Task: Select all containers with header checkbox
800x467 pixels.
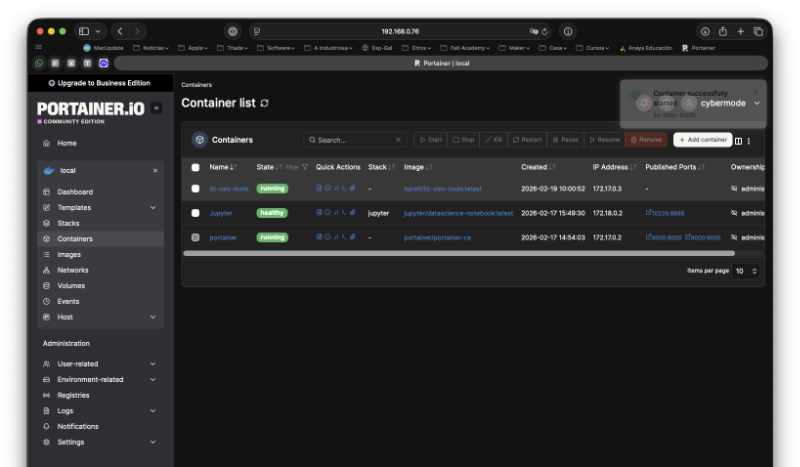Action: pyautogui.click(x=196, y=167)
